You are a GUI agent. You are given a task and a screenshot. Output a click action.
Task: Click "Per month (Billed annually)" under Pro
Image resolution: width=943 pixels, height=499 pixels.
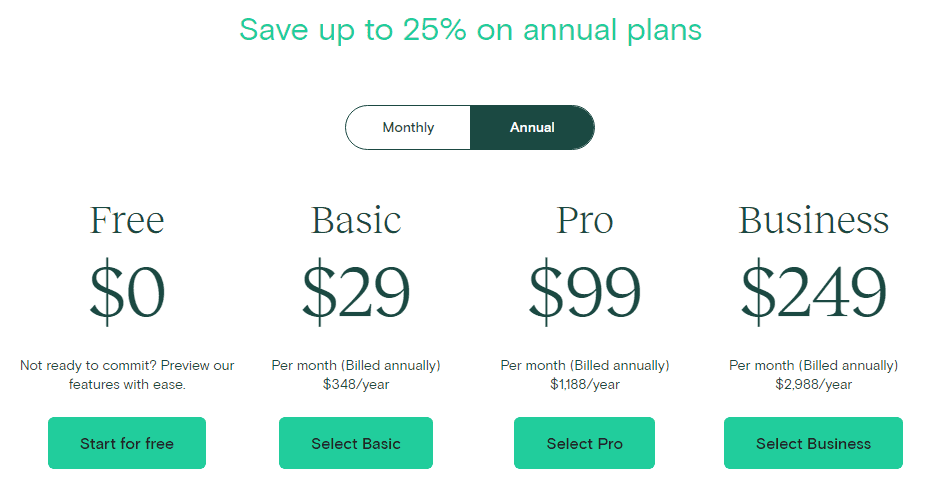pos(584,365)
